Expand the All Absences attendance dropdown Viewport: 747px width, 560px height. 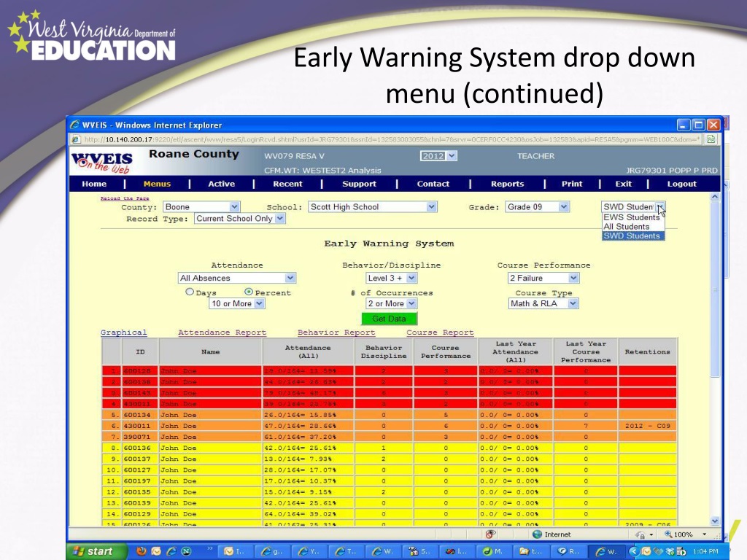(237, 278)
